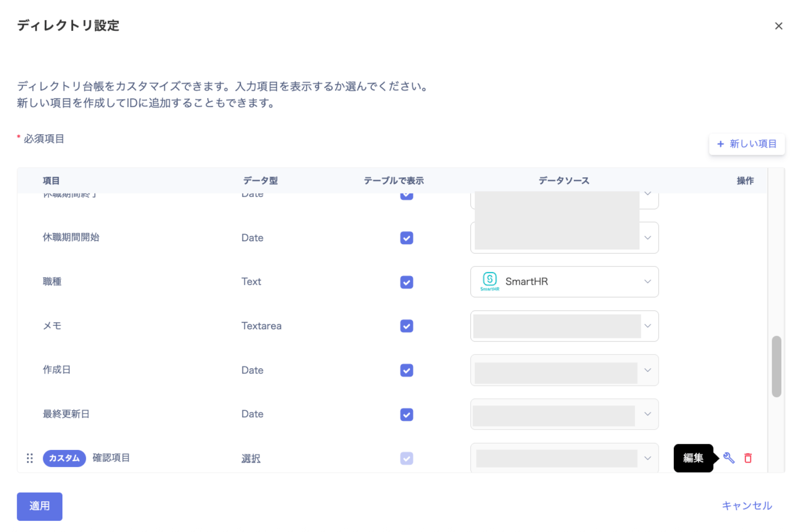Toggle テーブルで表示 checkbox for 作成日
Viewport: 801px width, 532px height.
click(x=407, y=370)
